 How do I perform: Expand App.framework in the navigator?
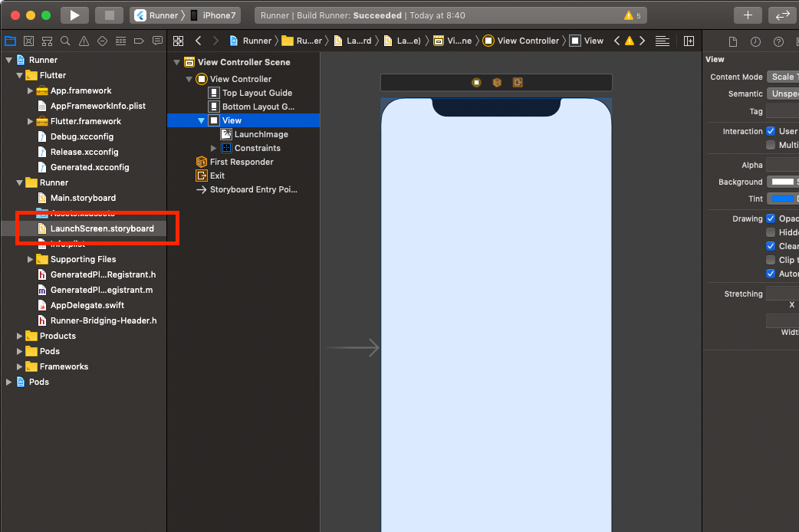click(30, 90)
